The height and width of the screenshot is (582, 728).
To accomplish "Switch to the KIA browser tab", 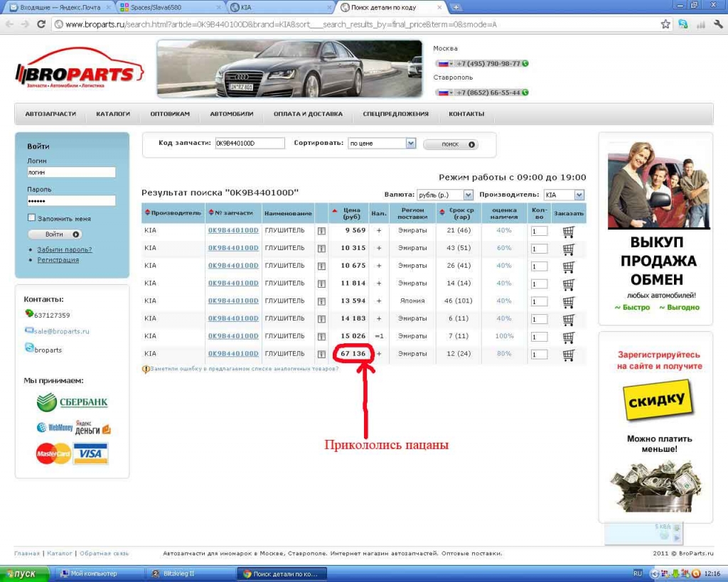I will 280,7.
